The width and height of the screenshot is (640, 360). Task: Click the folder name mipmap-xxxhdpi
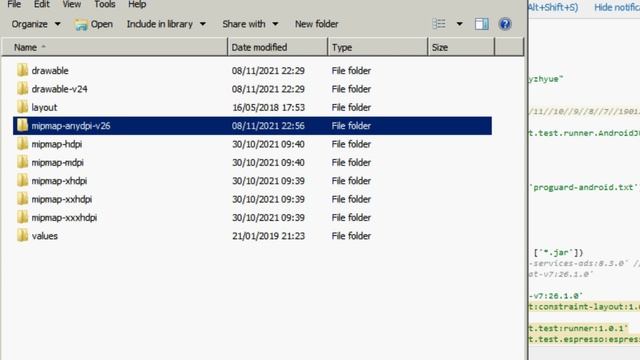[x=64, y=218]
